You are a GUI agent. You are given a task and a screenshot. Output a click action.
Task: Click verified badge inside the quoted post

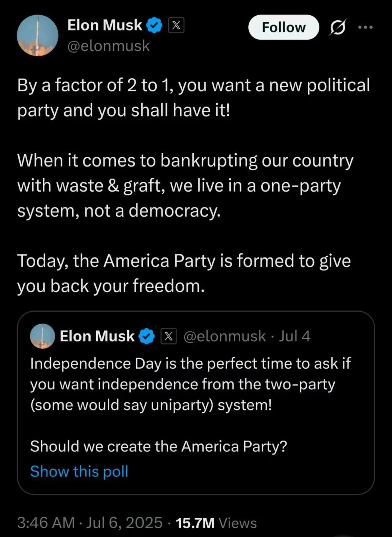pyautogui.click(x=147, y=336)
